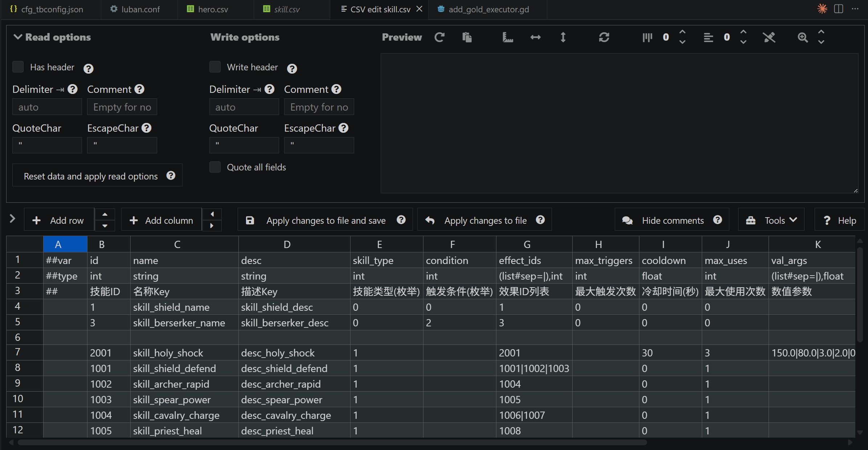
Task: Click Apply changes to file button
Action: [x=484, y=219]
